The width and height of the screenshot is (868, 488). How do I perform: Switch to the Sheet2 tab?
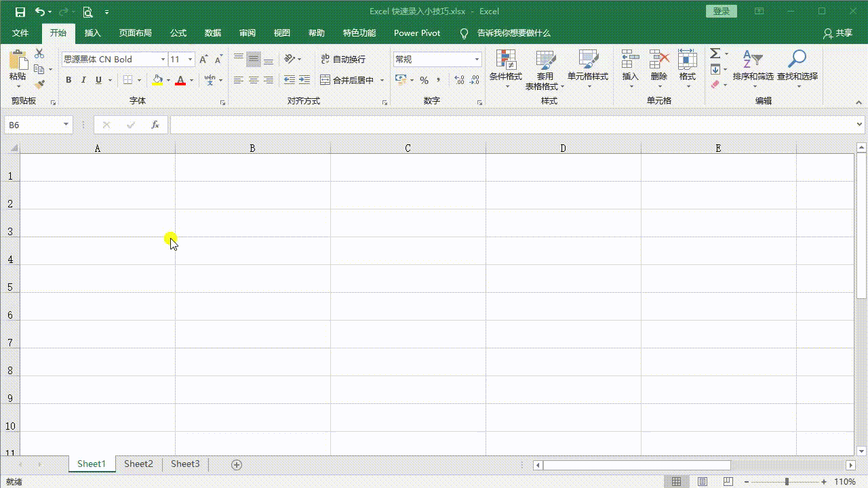click(138, 464)
